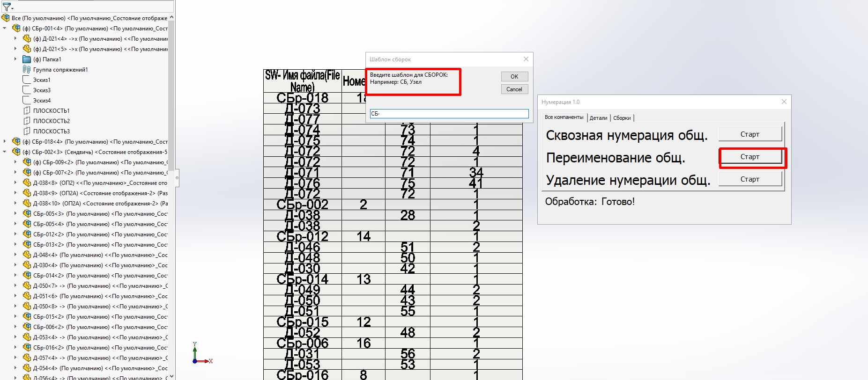
Task: Click the Группа сопряжений1 mates icon
Action: (27, 70)
